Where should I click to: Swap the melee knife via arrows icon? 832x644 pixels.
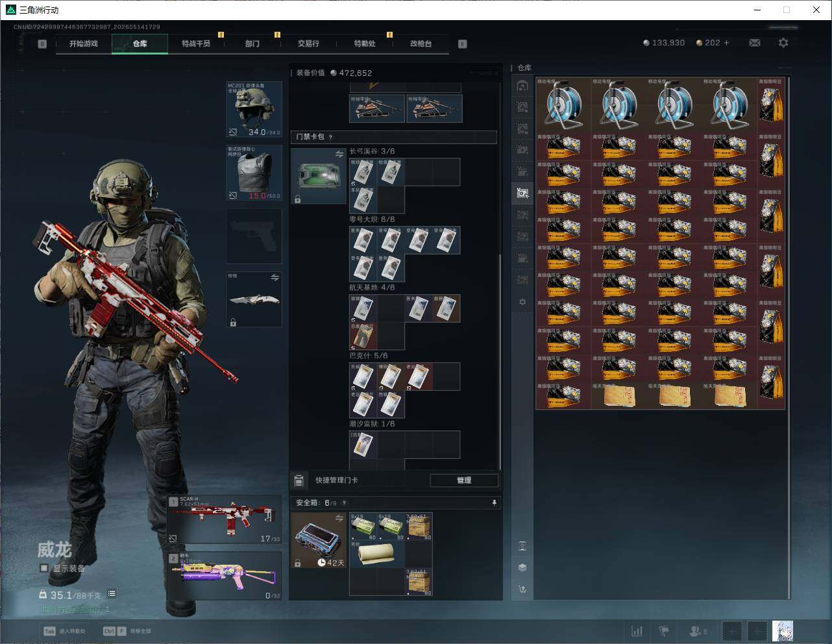(x=275, y=278)
